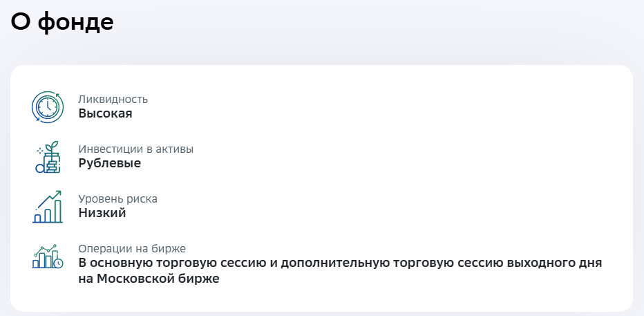This screenshot has height=316, width=644.
Task: Select the "Низкий" risk level value
Action: pyautogui.click(x=102, y=213)
